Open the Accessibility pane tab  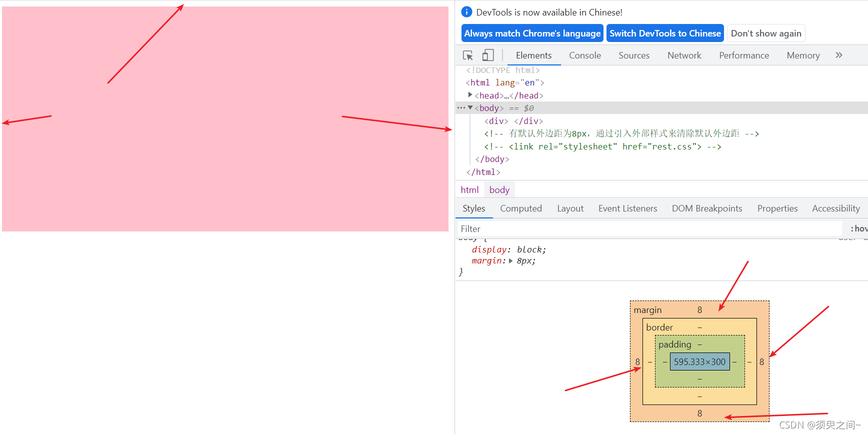836,208
